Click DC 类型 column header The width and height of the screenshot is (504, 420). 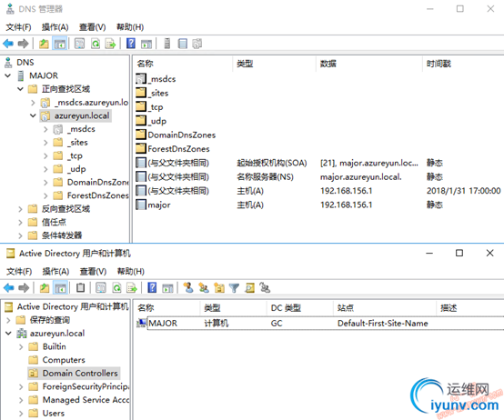point(300,308)
